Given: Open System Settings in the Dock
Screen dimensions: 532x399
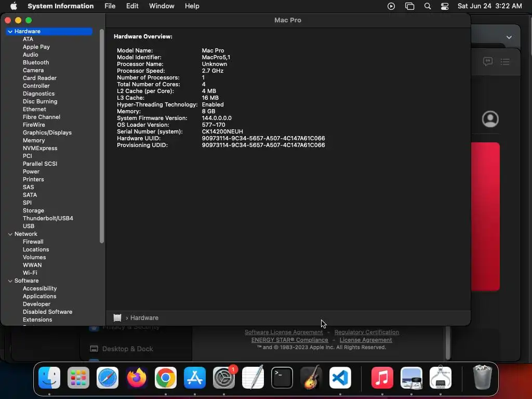Looking at the screenshot, I should tap(224, 378).
